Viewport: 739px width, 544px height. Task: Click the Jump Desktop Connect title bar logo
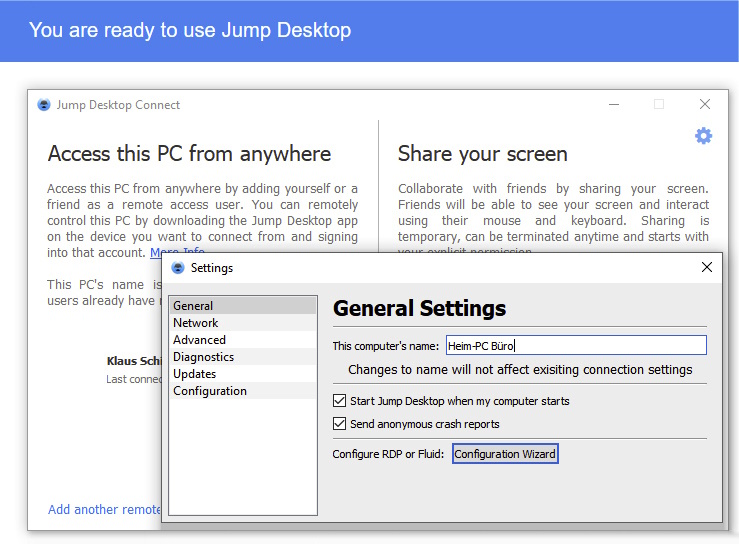pos(44,105)
